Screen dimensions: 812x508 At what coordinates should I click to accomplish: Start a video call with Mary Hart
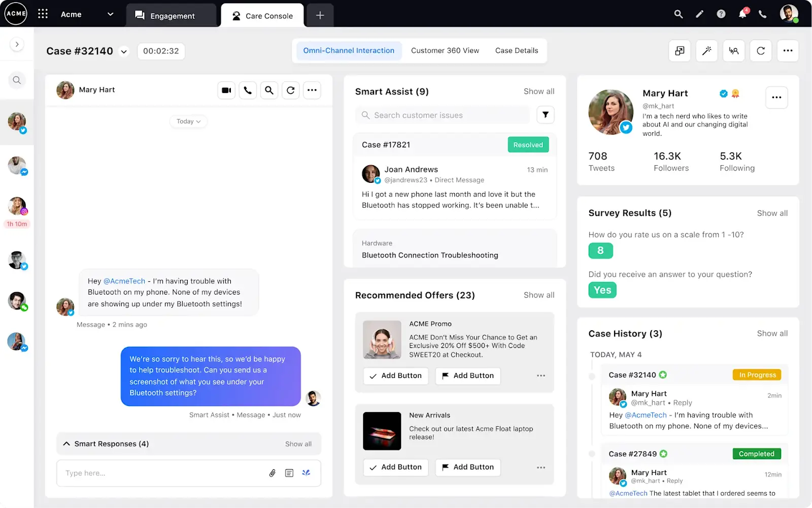click(x=226, y=90)
